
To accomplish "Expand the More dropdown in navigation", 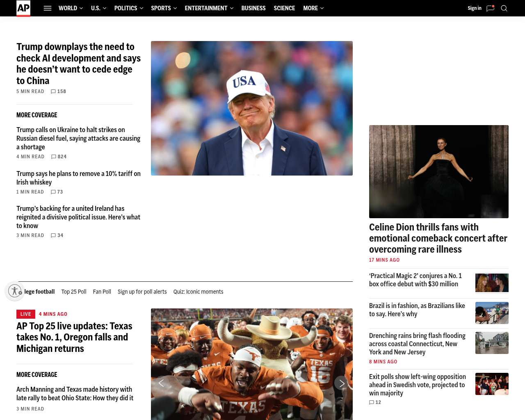I will (313, 8).
